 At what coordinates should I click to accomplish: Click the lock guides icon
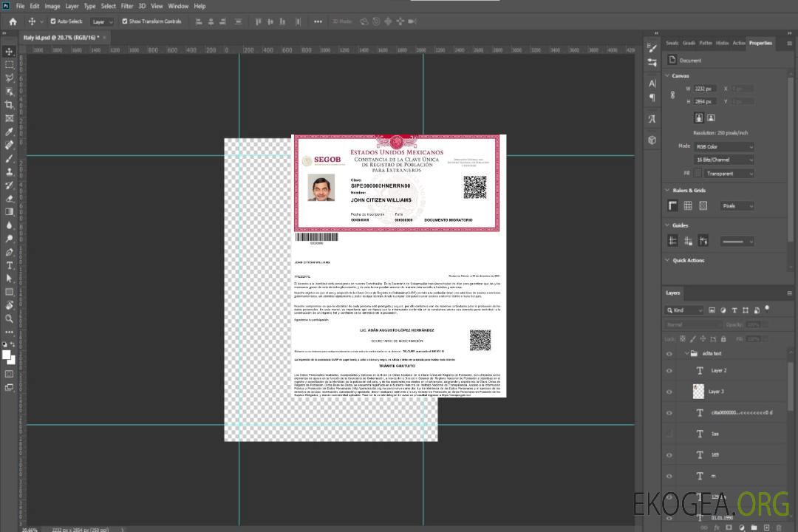pyautogui.click(x=688, y=242)
